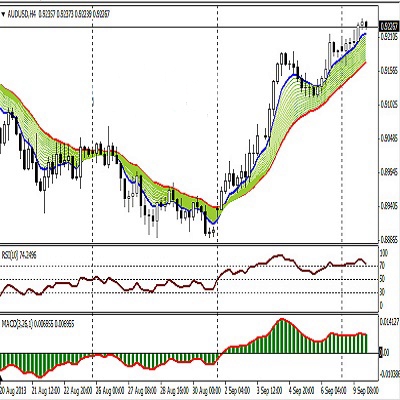Click the 26 Aug 00:00 time axis label

[x=110, y=390]
